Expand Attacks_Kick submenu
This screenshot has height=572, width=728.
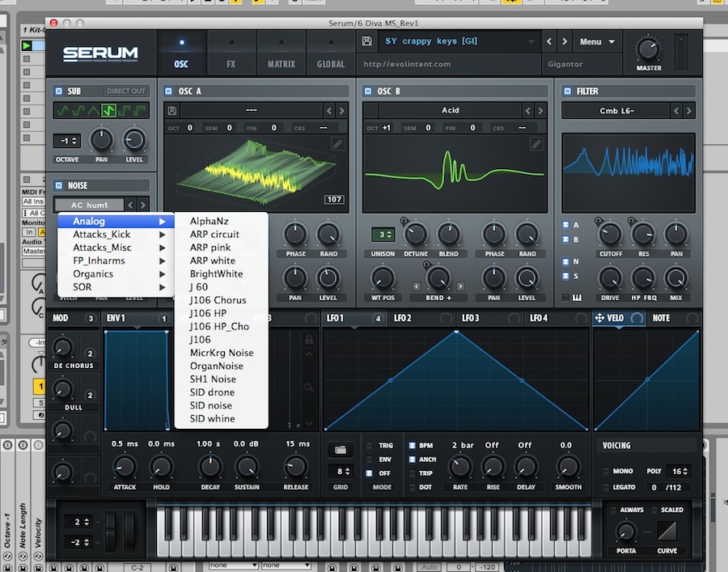pos(116,235)
